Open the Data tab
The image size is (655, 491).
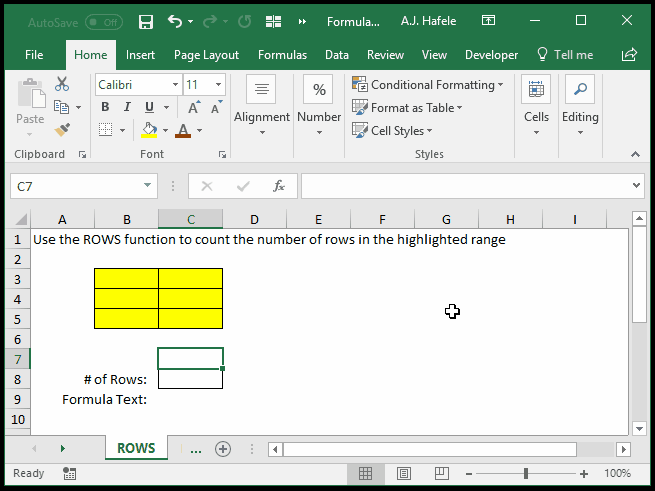click(x=337, y=55)
